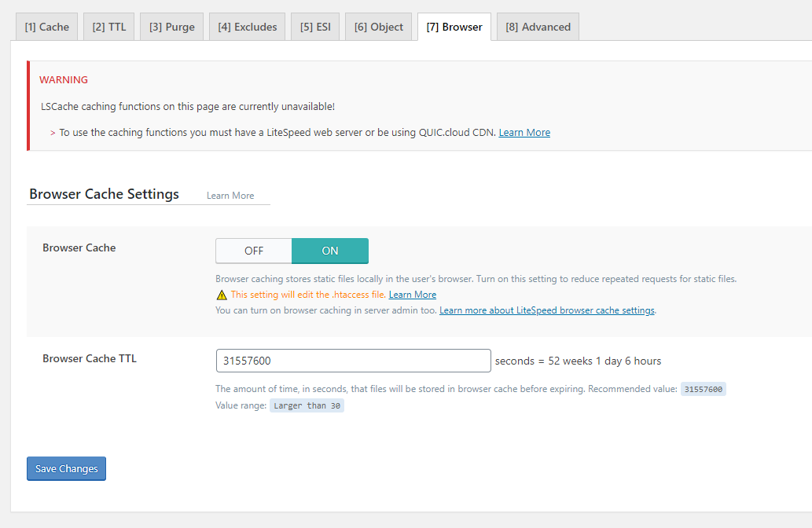The image size is (812, 528).
Task: Switch to the [6] Object tab
Action: pyautogui.click(x=379, y=27)
